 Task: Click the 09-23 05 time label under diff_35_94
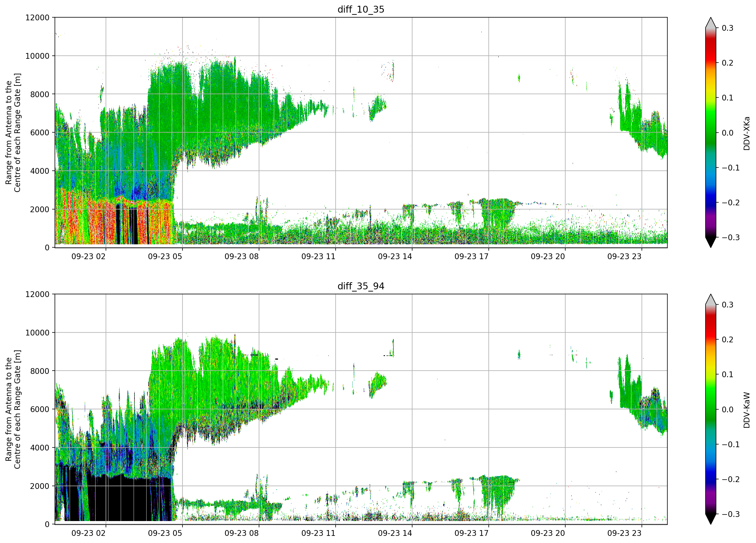coord(165,533)
